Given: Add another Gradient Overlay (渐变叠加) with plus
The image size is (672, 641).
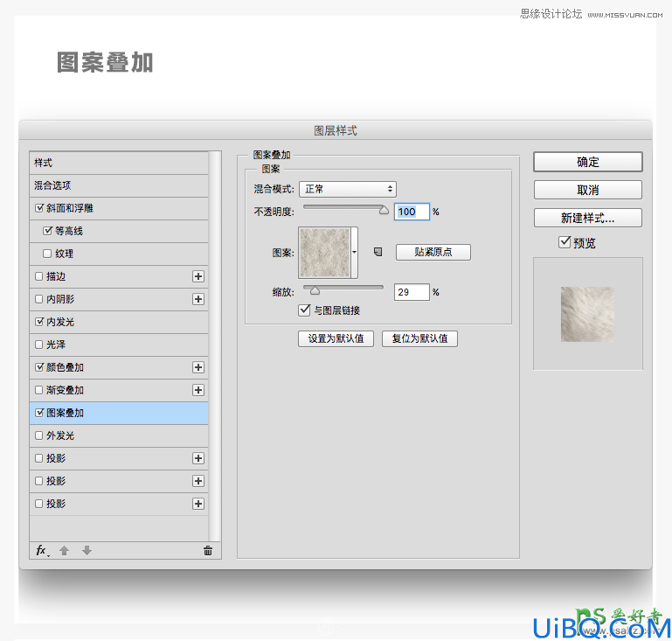Looking at the screenshot, I should point(198,390).
